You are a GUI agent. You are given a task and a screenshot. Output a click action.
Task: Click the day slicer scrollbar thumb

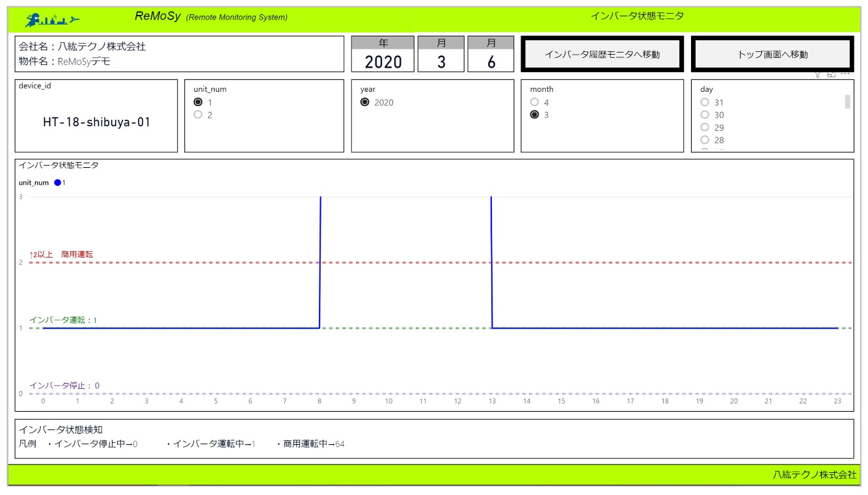tap(847, 101)
